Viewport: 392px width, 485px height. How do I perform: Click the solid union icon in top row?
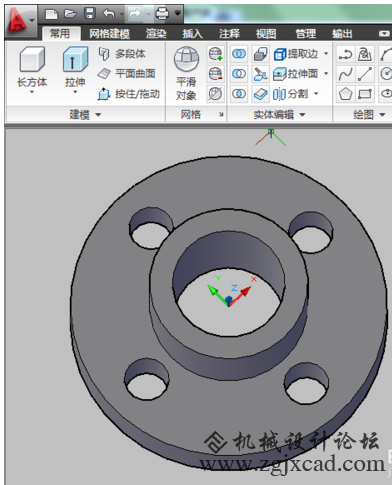pyautogui.click(x=239, y=54)
